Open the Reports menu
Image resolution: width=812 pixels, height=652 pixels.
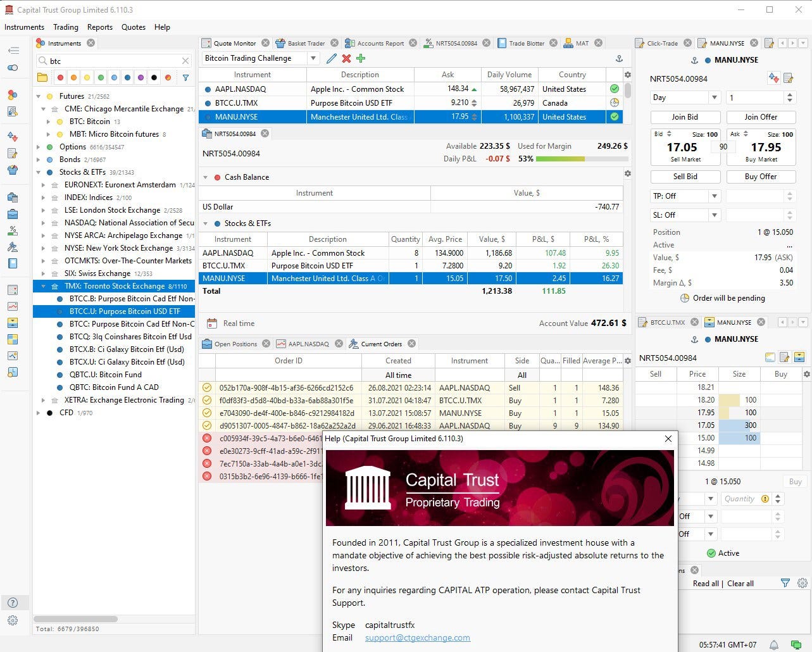[100, 27]
